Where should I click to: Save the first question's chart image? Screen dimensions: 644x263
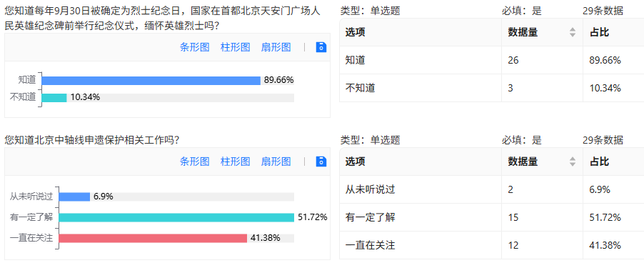pos(321,47)
